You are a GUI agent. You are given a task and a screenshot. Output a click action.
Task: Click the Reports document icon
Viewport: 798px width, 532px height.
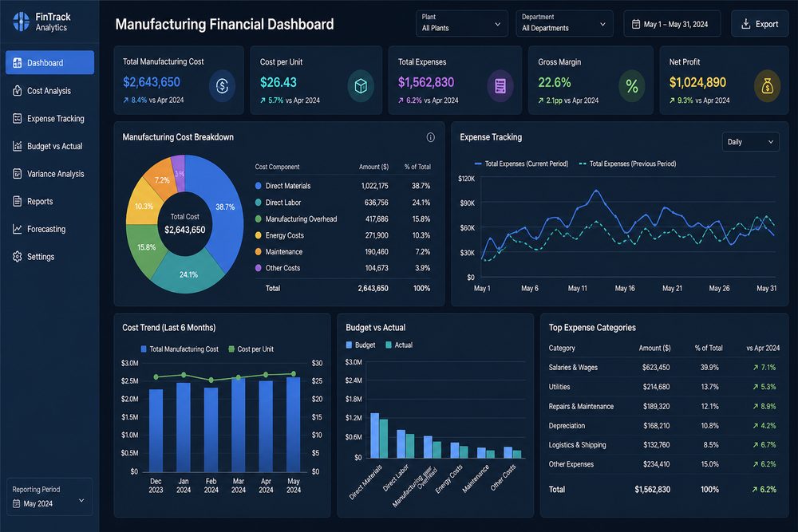pyautogui.click(x=18, y=201)
